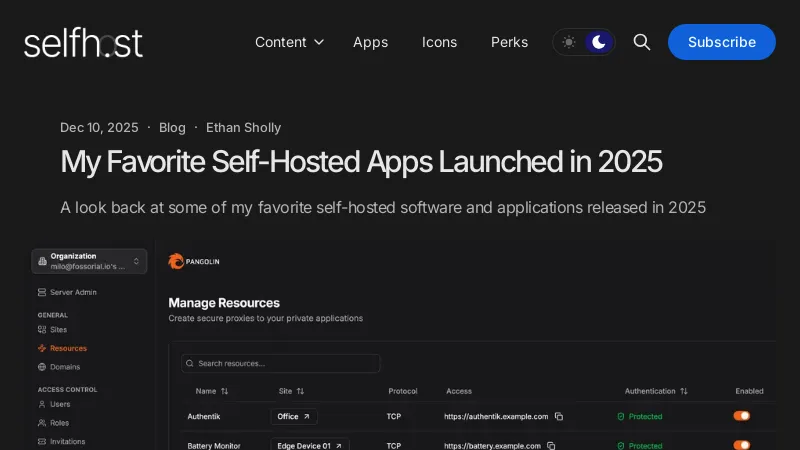Switch the site theme toggle to light mode

pos(569,42)
